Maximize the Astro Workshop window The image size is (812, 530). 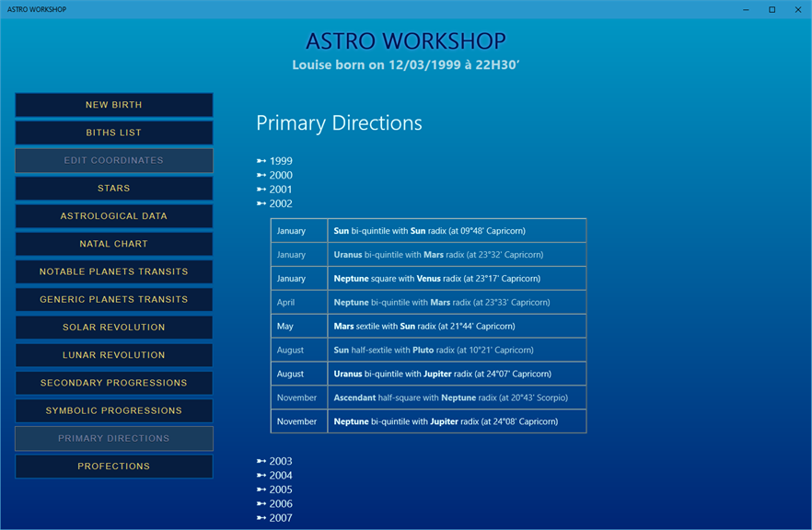pos(771,9)
